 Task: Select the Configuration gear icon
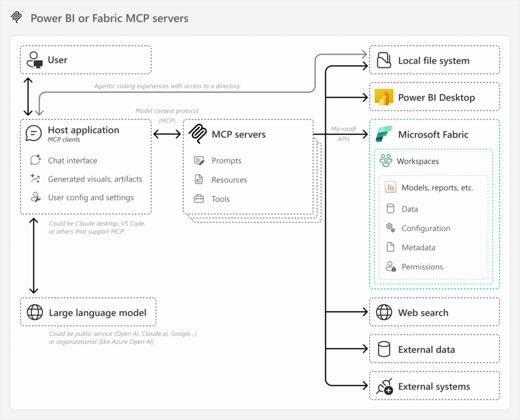391,228
